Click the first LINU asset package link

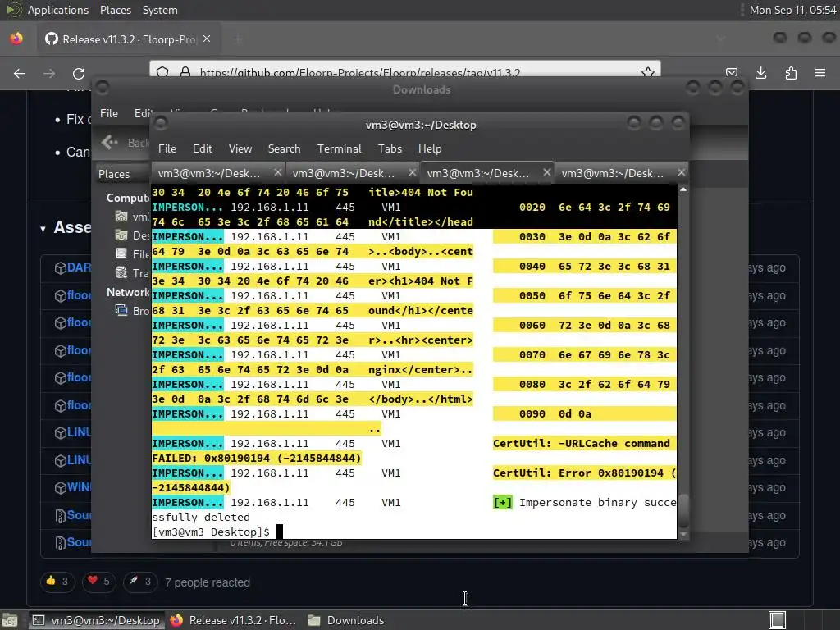80,432
